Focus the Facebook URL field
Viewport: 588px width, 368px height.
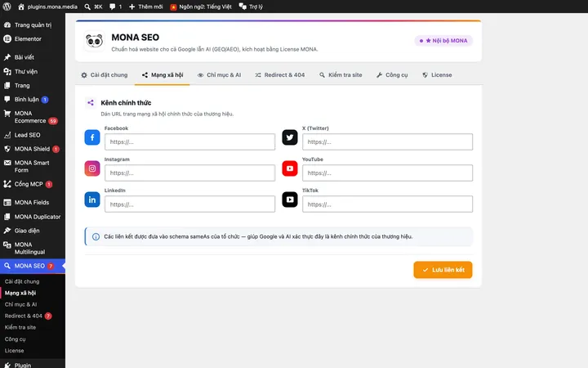point(189,142)
